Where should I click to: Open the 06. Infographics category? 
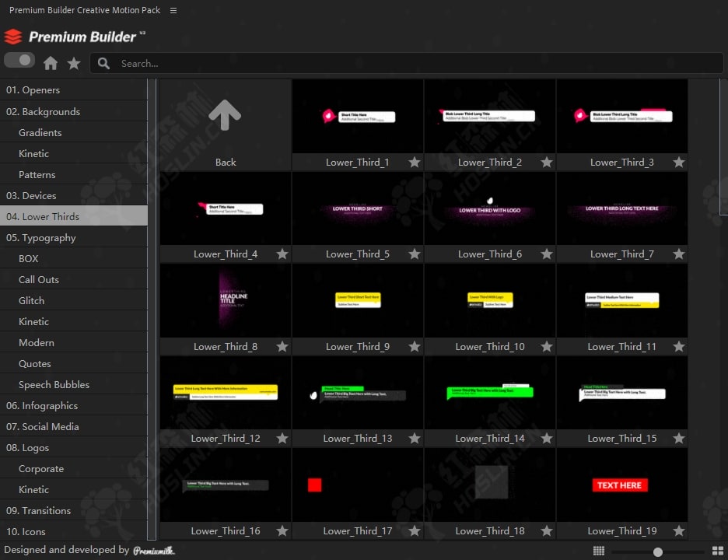[74, 406]
